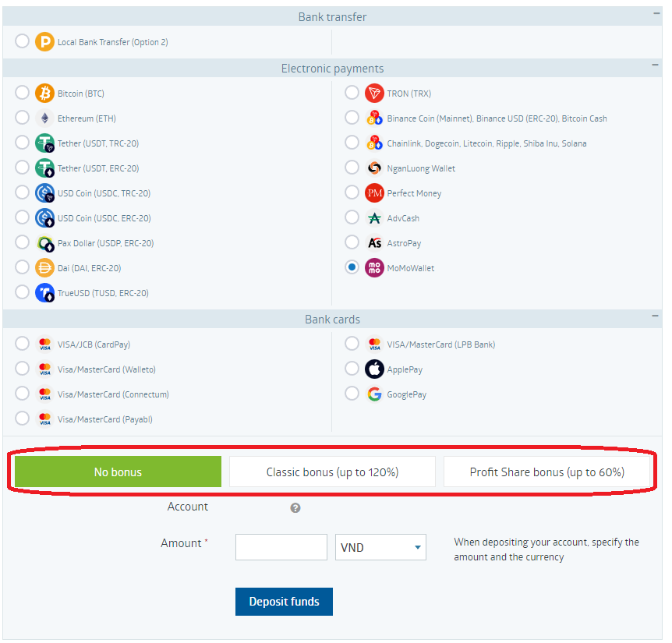The height and width of the screenshot is (643, 672).
Task: Click the VISA/JCB (CardPay) card icon
Action: click(44, 344)
